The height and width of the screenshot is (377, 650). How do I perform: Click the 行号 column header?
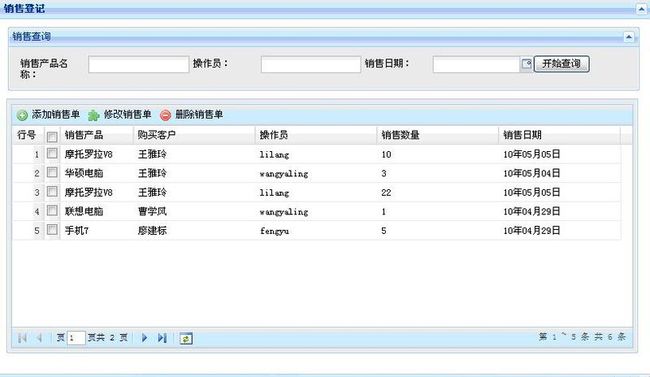coord(27,135)
